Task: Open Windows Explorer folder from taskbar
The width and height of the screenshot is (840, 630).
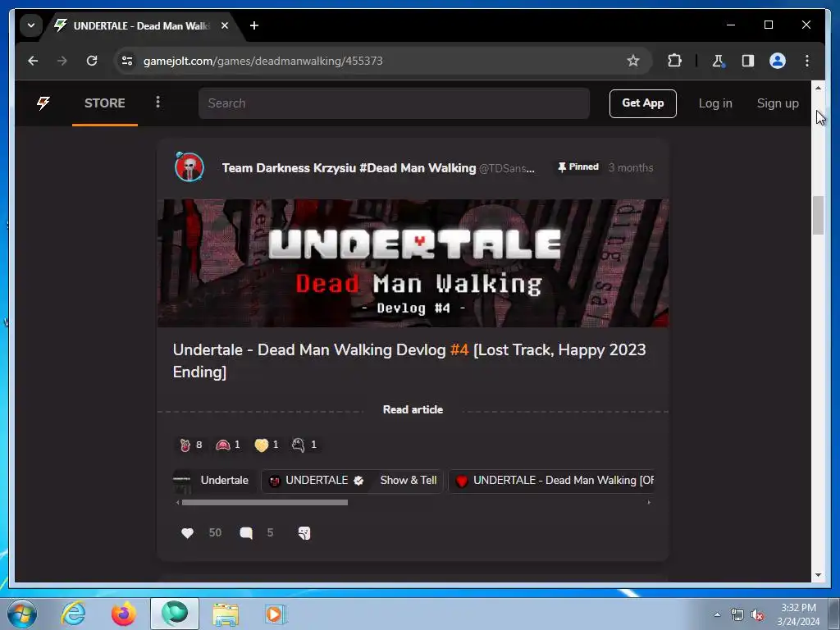Action: (226, 614)
